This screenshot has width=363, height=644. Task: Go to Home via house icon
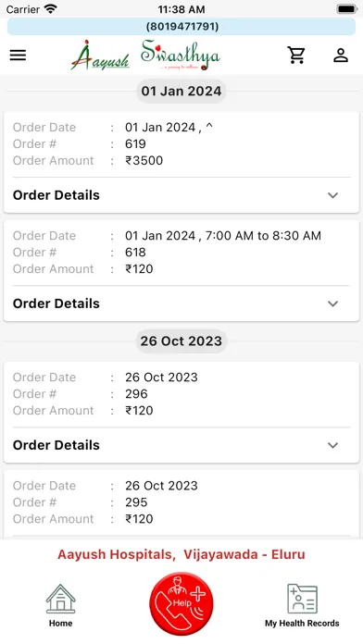61,600
